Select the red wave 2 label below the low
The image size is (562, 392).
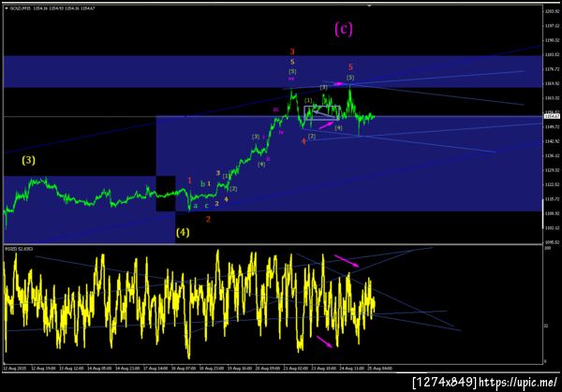pos(208,219)
